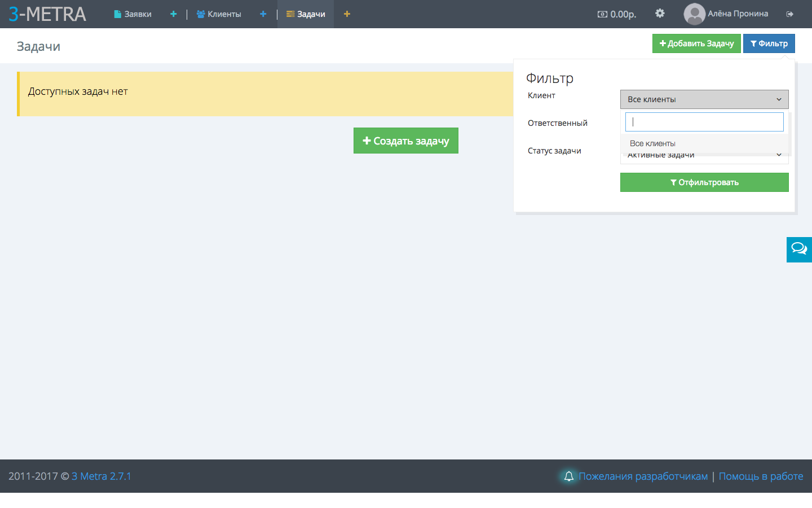This screenshot has height=508, width=812.
Task: Click the Задачи page heading
Action: coord(38,46)
